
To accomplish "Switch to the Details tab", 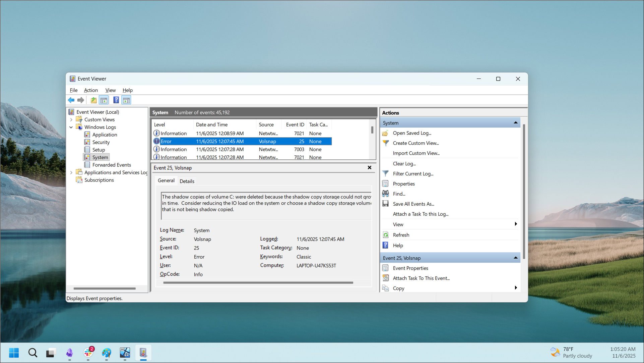I will point(187,181).
